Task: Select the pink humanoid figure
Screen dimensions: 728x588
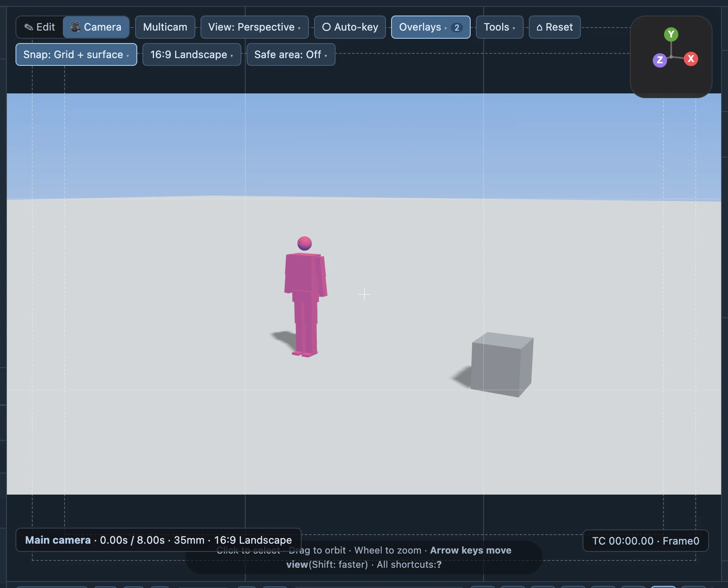Action: coord(305,297)
